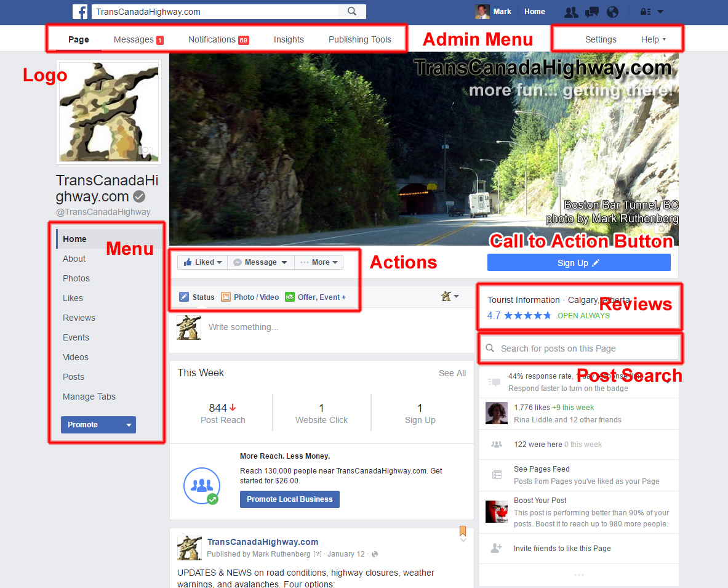Expand the post options chevron
This screenshot has width=728, height=588.
(x=463, y=540)
